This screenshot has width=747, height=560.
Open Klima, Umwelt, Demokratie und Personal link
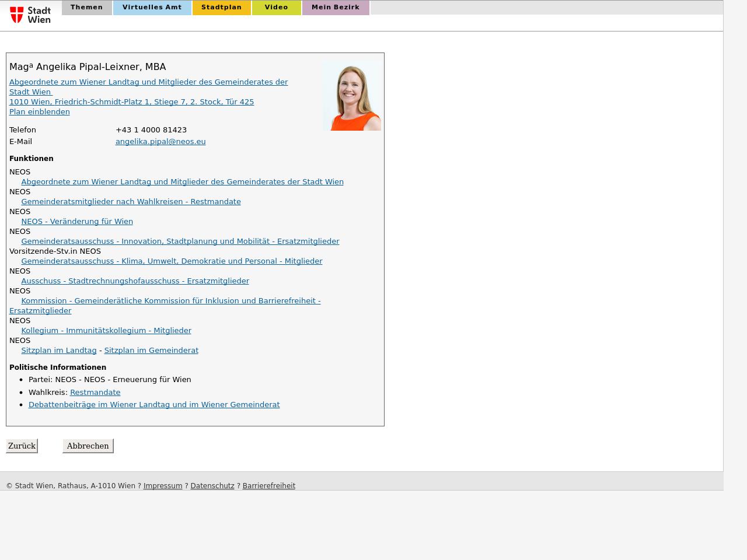[x=172, y=261]
